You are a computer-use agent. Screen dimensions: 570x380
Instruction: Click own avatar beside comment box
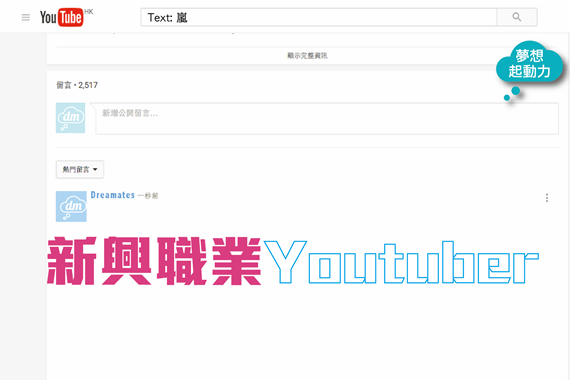[71, 118]
